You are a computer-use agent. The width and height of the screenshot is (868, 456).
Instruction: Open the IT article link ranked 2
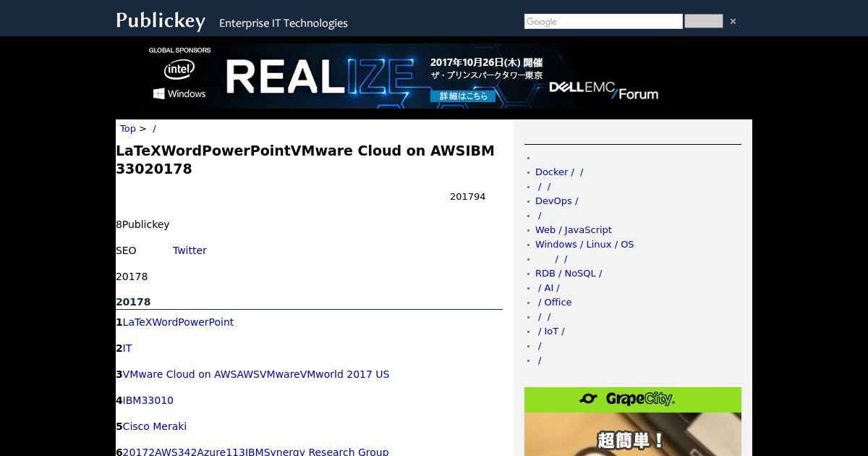pyautogui.click(x=127, y=348)
